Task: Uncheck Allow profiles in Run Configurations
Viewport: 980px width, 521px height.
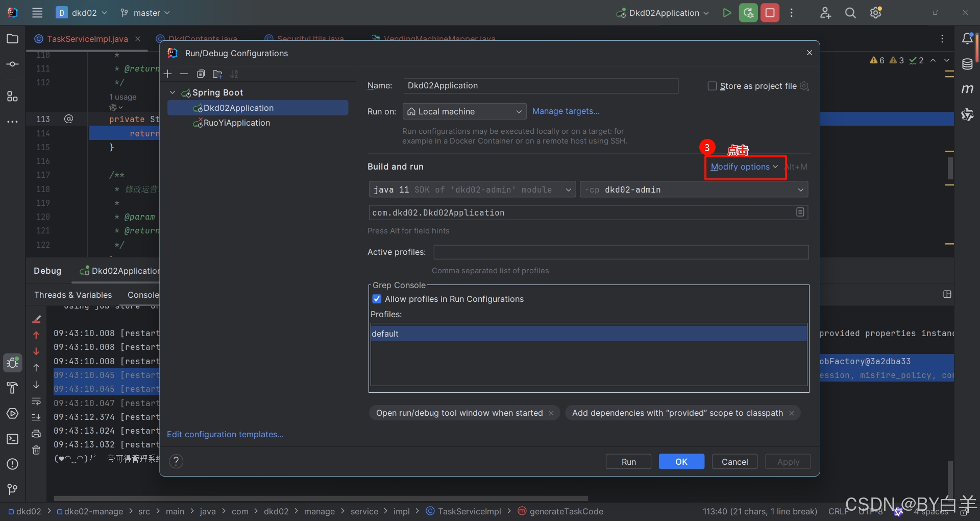Action: pos(377,299)
